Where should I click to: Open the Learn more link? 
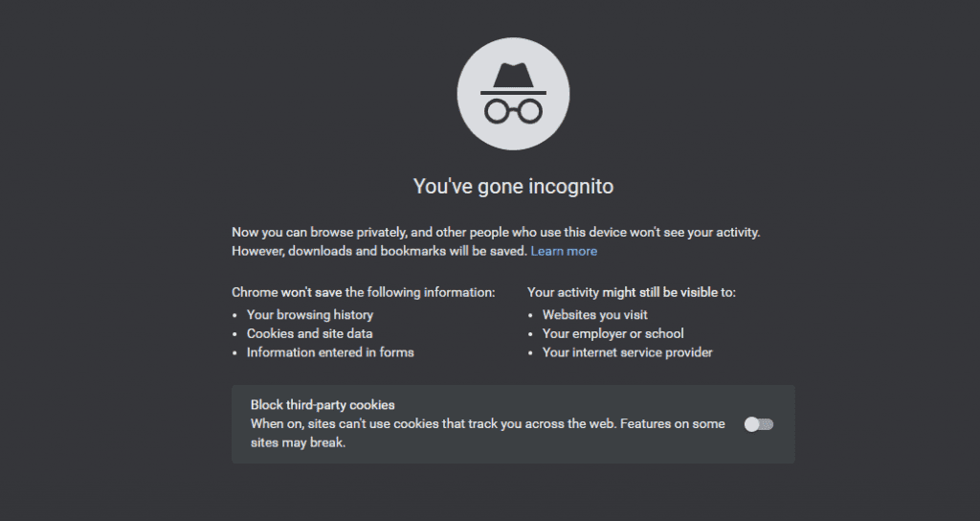564,251
